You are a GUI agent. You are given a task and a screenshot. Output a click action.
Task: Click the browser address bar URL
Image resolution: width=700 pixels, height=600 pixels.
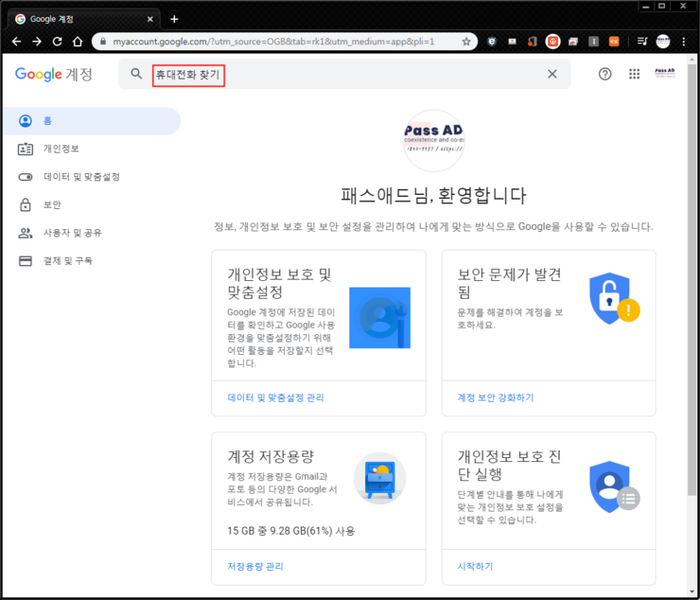coord(273,42)
